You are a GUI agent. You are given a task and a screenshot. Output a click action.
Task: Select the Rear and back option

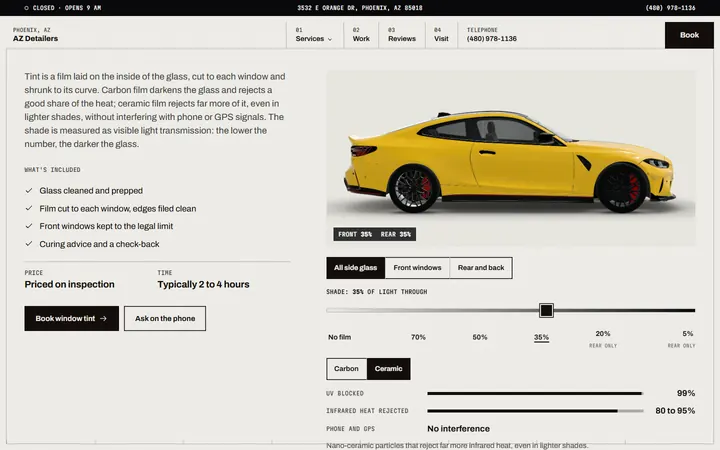[481, 268]
